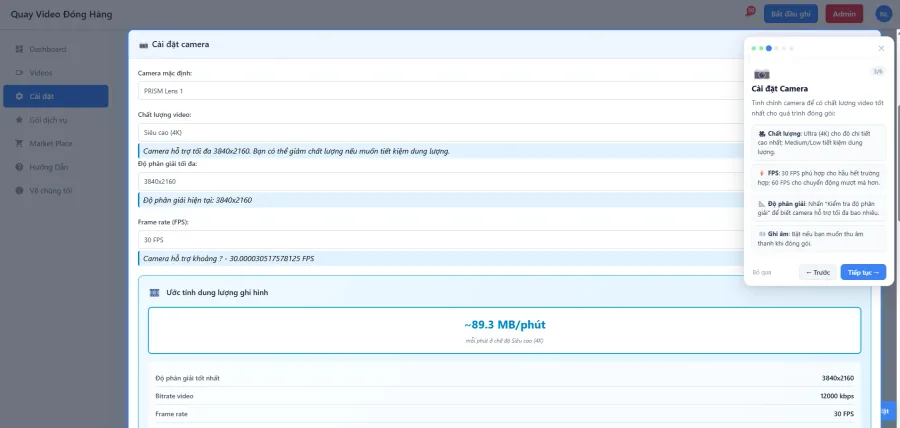Click the 30 FPS value in the estimate table
Viewport: 900px width, 428px height.
pyautogui.click(x=844, y=414)
